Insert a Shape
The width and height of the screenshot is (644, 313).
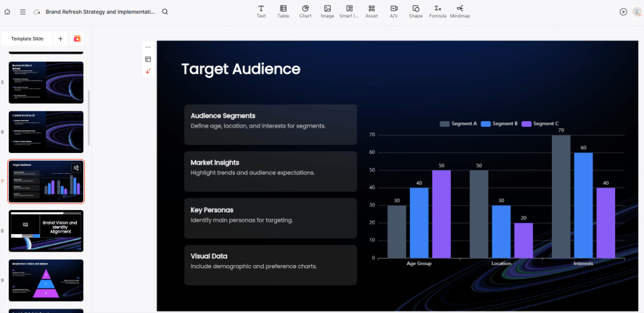point(416,12)
